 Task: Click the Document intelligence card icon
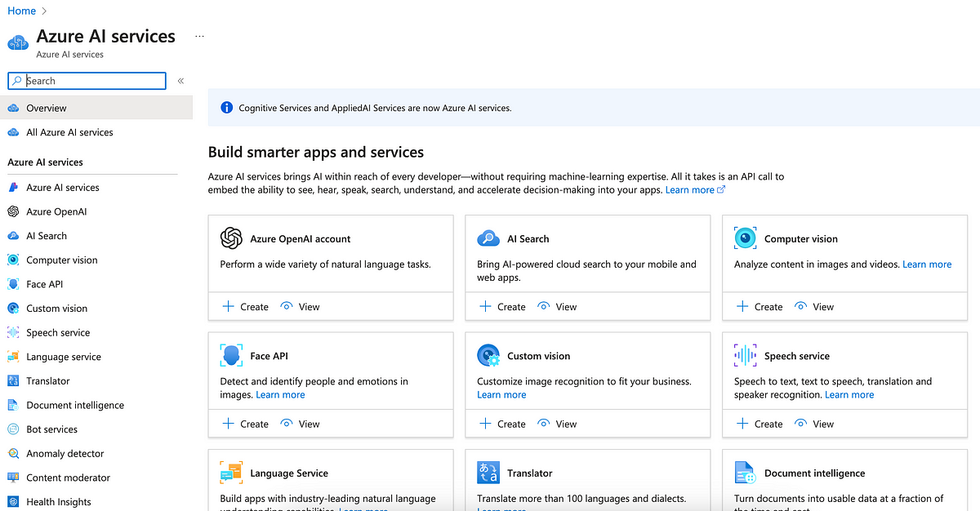pos(745,473)
